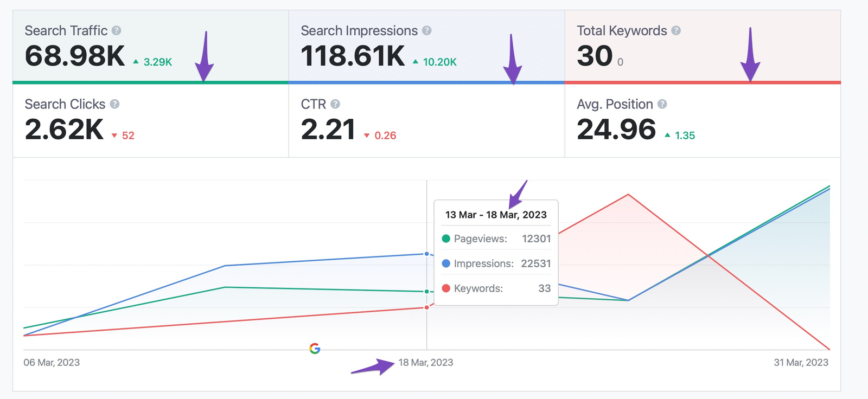Screen dimensions: 868x399
Task: Click the green pageviews data point on chart
Action: 427,292
